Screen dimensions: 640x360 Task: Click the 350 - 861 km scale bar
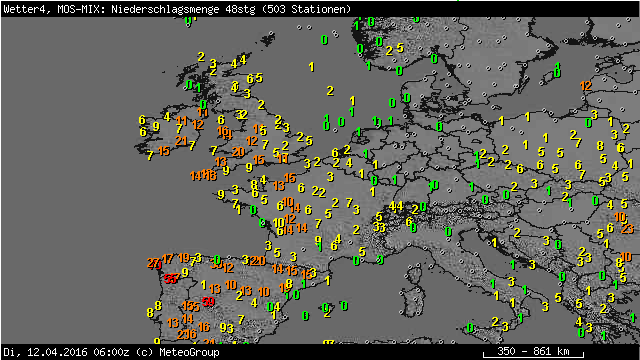click(x=533, y=352)
